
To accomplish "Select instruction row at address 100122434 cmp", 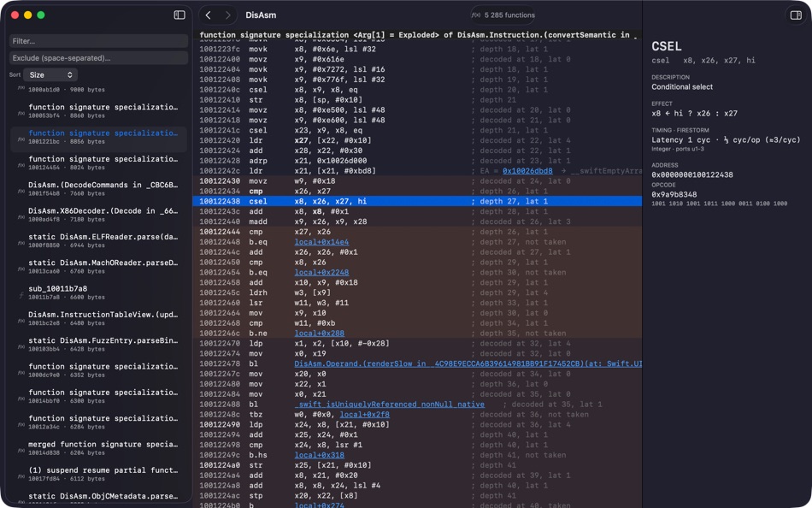I will pyautogui.click(x=417, y=191).
